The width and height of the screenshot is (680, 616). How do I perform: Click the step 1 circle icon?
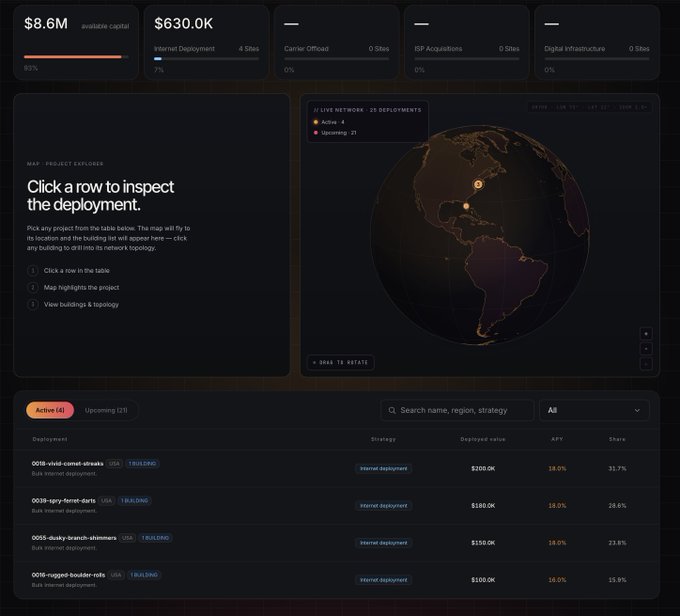tap(33, 271)
